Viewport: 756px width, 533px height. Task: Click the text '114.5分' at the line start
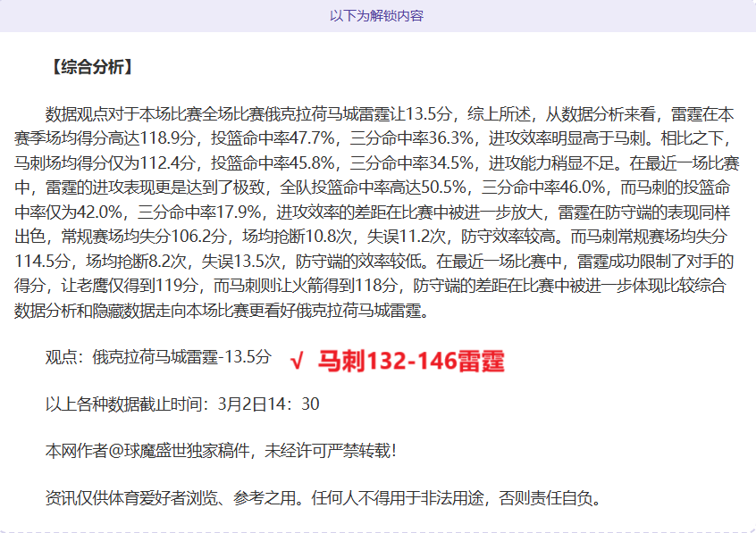[x=42, y=262]
